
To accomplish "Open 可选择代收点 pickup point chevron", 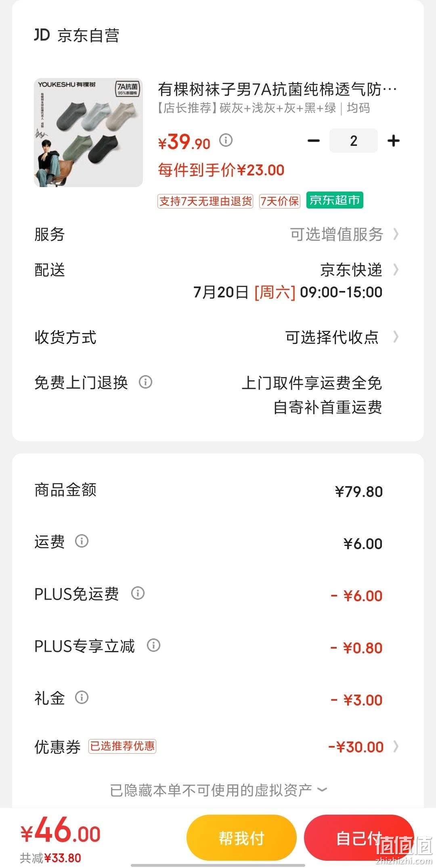I will 396,337.
